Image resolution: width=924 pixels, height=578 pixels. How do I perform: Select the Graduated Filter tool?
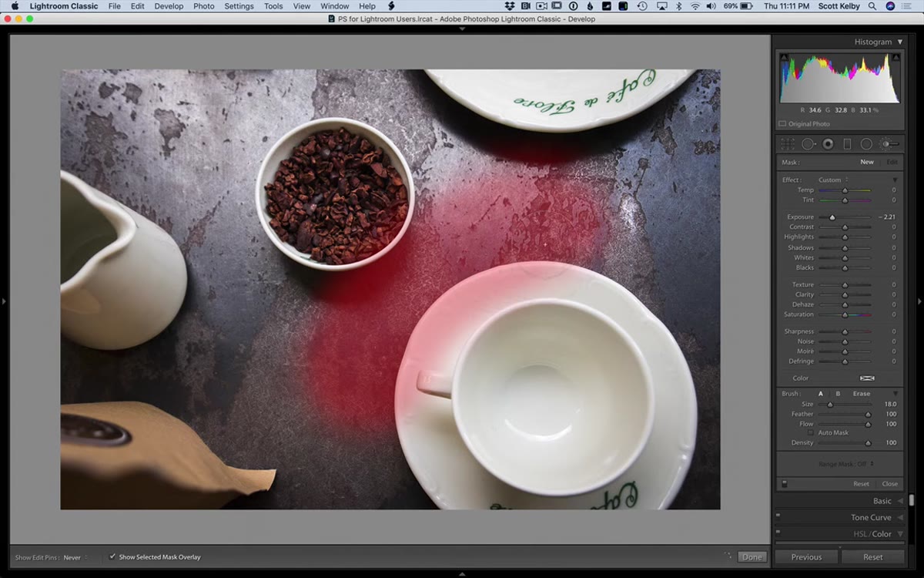pyautogui.click(x=847, y=144)
